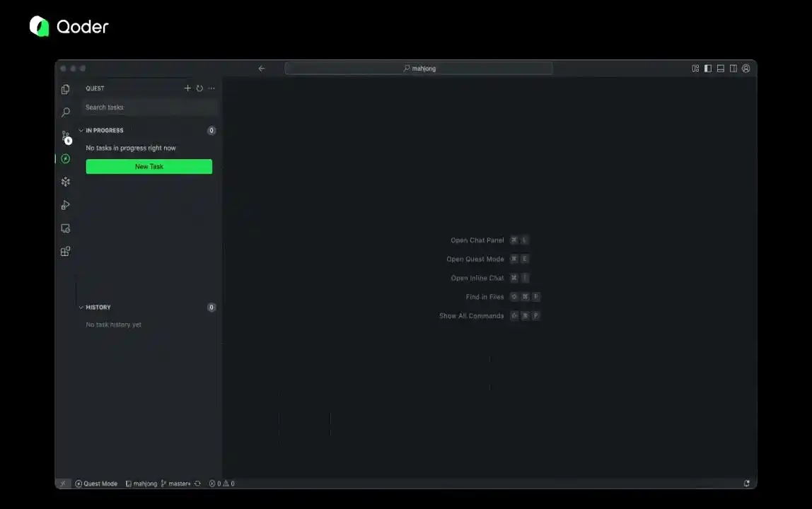Open the Run and Debug view

point(66,205)
